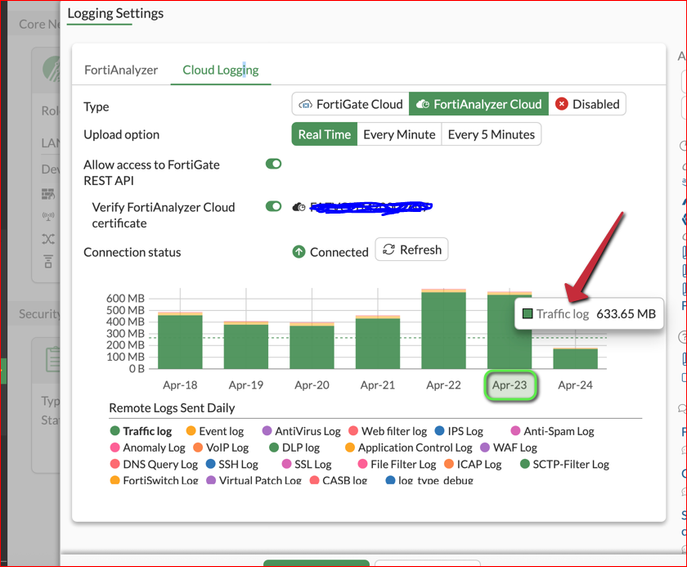The image size is (687, 567).
Task: Switch to the FortiAnalyzer tab
Action: pyautogui.click(x=121, y=70)
